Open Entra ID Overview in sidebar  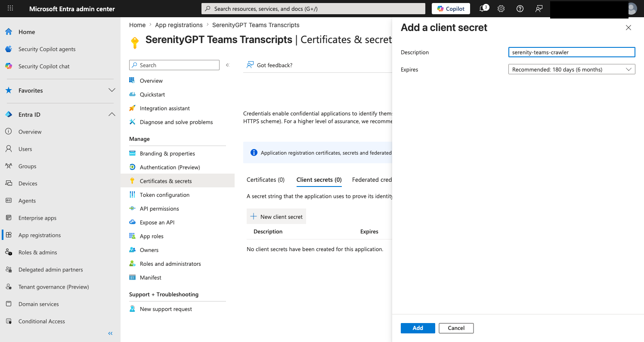[30, 132]
